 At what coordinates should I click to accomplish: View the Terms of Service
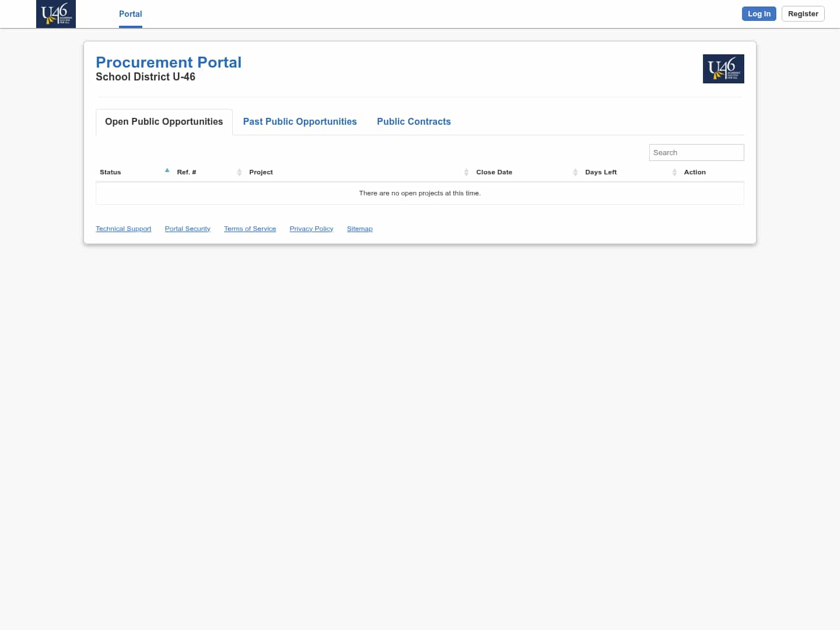point(250,229)
